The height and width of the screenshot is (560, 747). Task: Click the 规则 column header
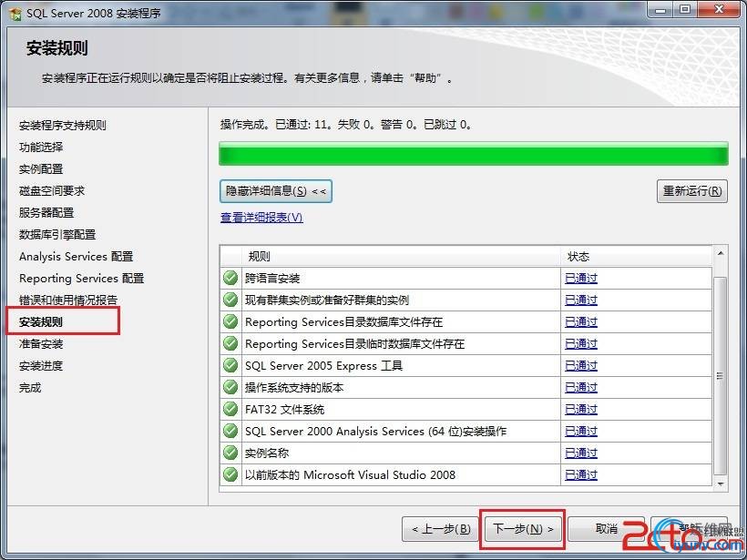click(401, 257)
